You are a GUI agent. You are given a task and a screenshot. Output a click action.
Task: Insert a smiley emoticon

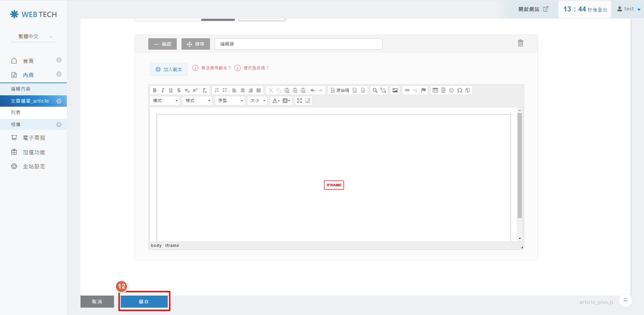pos(451,90)
